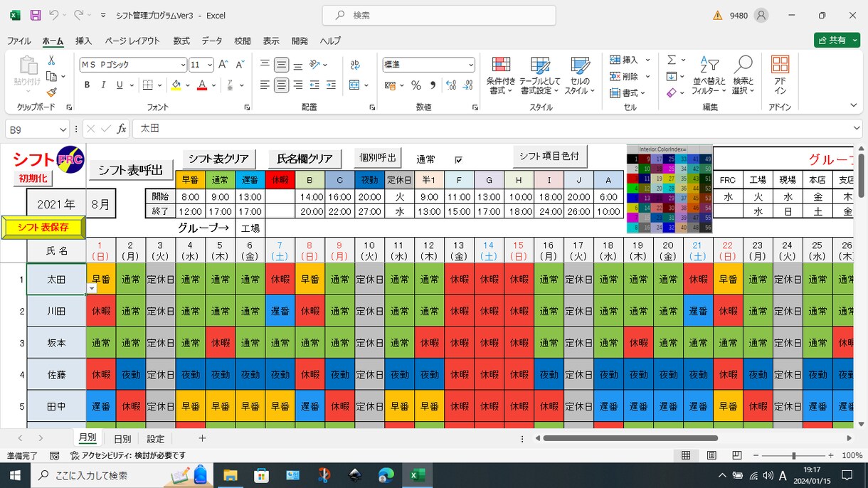Click the search box in title bar
This screenshot has height=488, width=868.
click(x=440, y=15)
